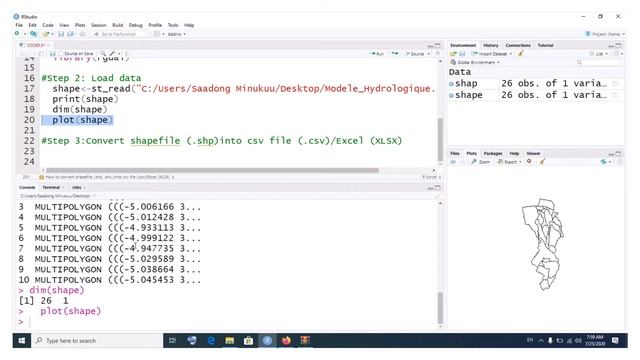Viewport: 640px width, 360px height.
Task: Save current document from the main toolbar
Action: coord(61,34)
